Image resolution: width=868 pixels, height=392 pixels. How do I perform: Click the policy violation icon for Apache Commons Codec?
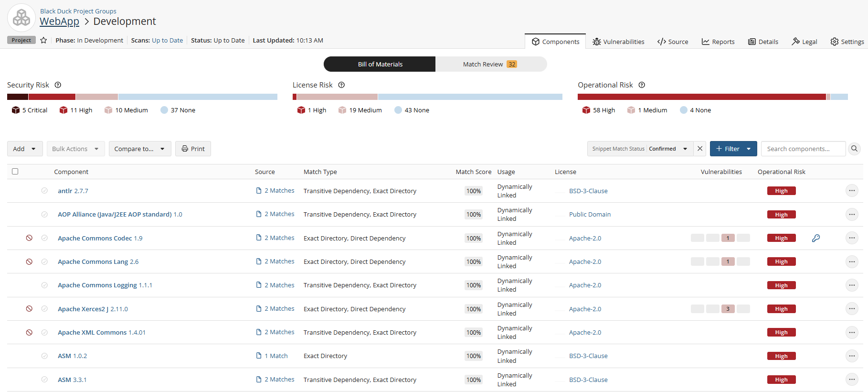(x=29, y=238)
